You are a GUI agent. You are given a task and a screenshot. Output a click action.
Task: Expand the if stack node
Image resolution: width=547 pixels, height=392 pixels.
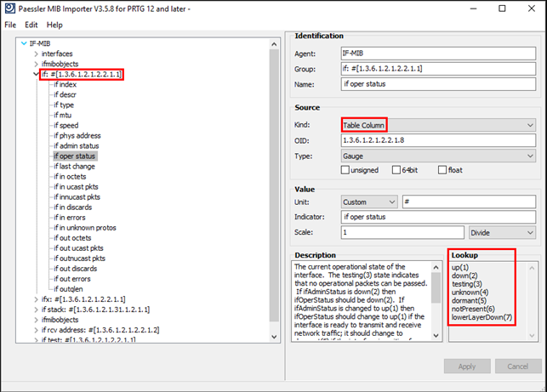coord(36,310)
